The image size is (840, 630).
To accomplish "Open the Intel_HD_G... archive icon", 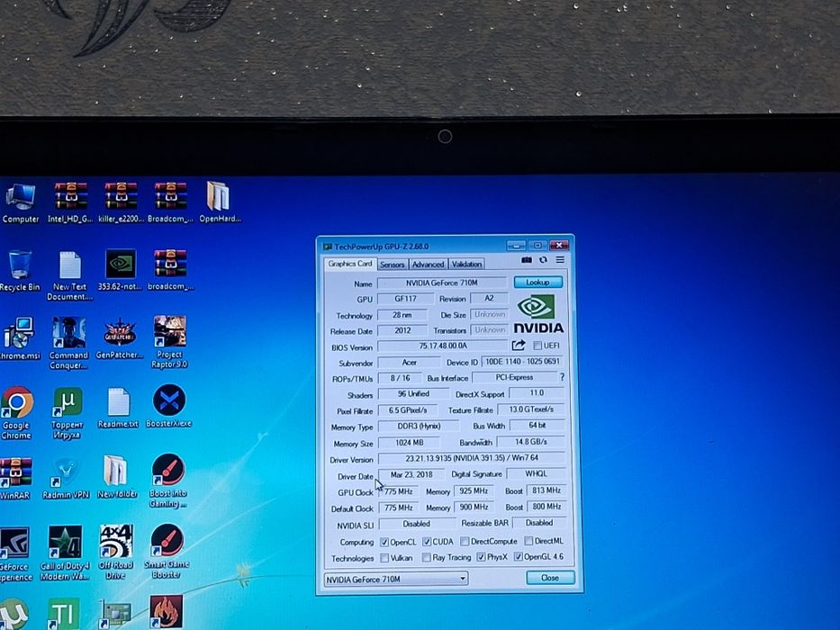I will (x=70, y=202).
